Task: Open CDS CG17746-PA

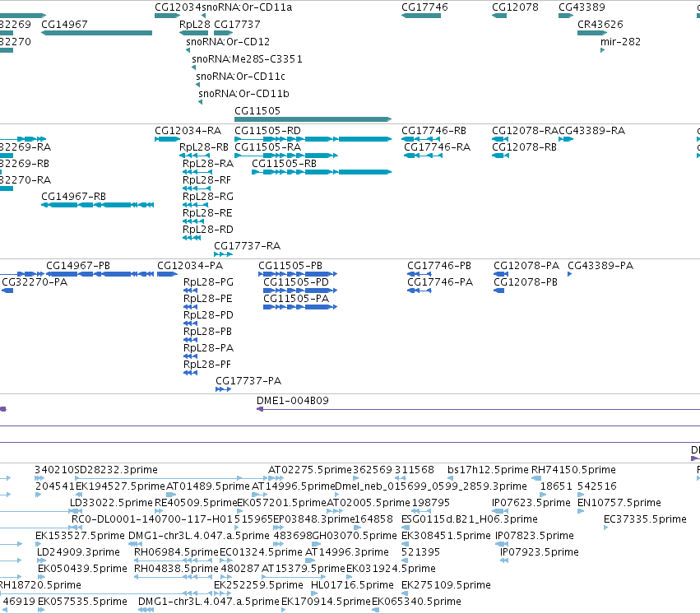Action: click(x=440, y=282)
